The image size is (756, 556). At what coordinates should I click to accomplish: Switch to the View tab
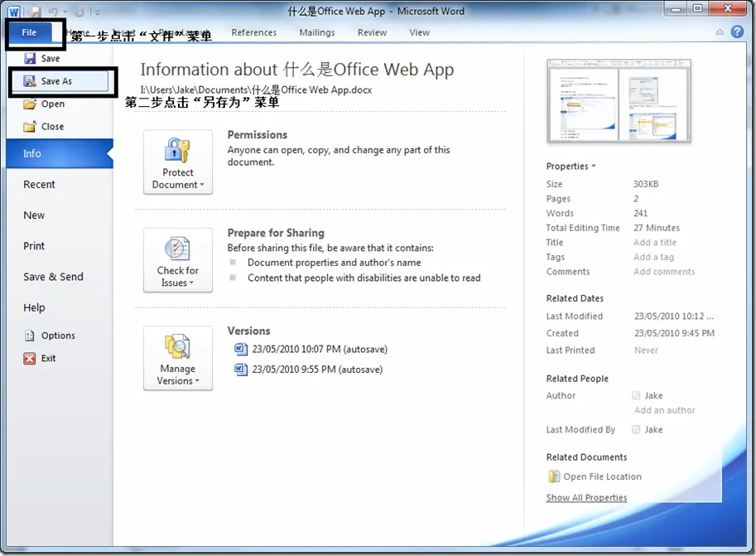(420, 32)
